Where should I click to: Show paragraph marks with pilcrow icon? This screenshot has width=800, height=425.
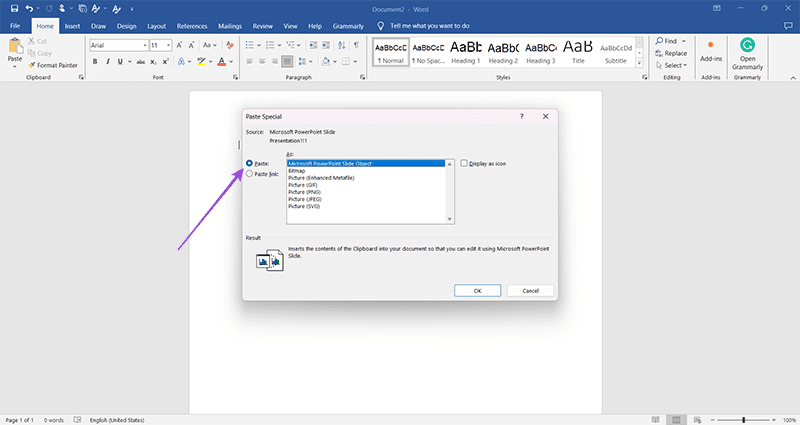click(356, 45)
